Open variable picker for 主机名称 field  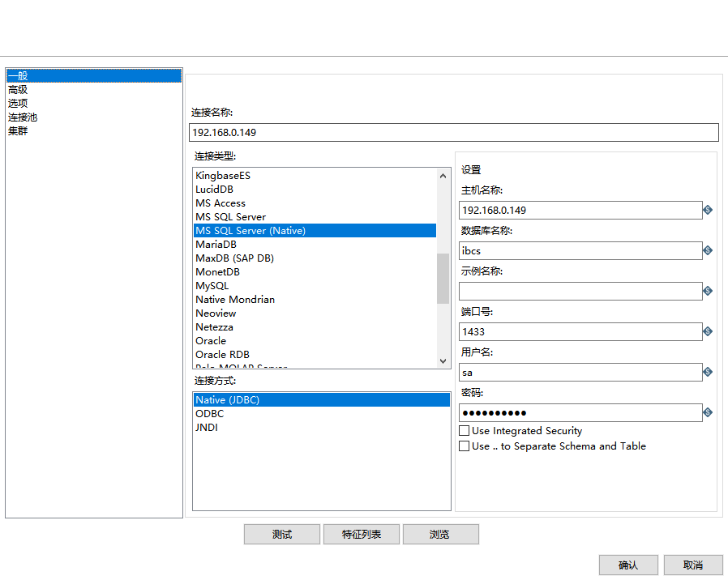tap(706, 210)
